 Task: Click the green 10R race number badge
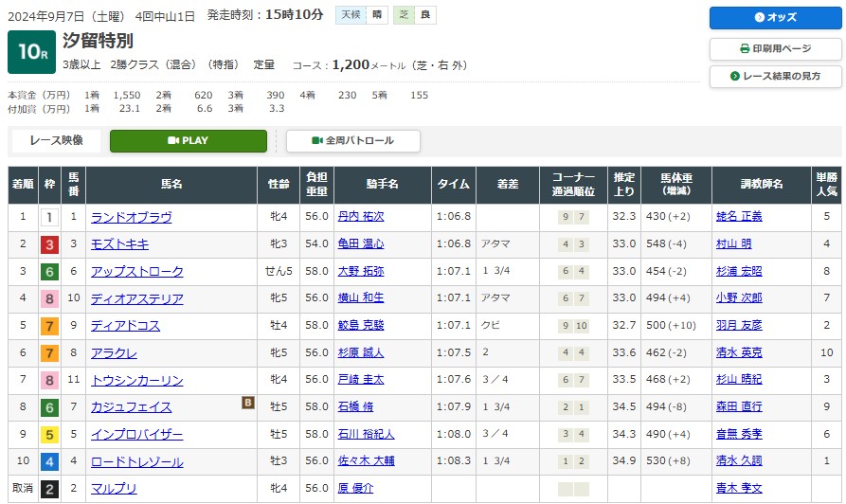pyautogui.click(x=31, y=53)
